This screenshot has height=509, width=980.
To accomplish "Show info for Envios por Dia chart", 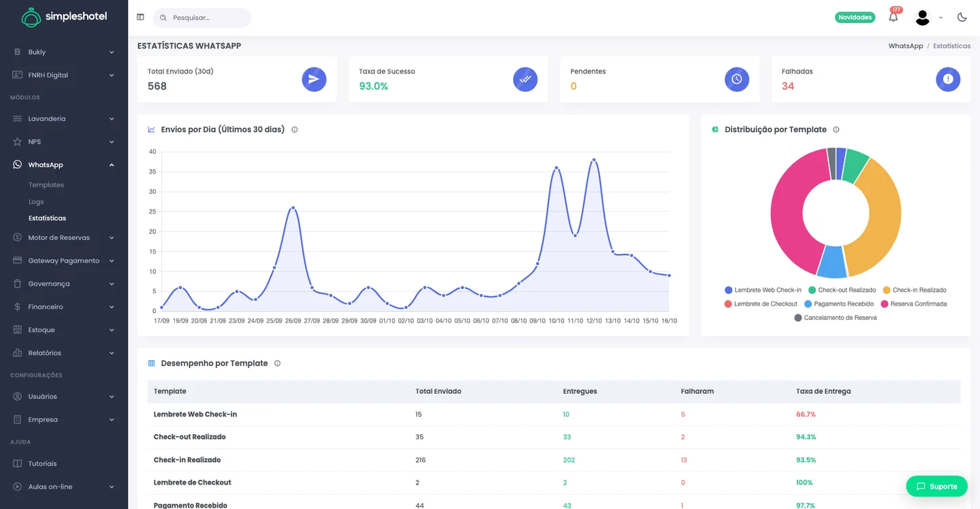I will (295, 129).
